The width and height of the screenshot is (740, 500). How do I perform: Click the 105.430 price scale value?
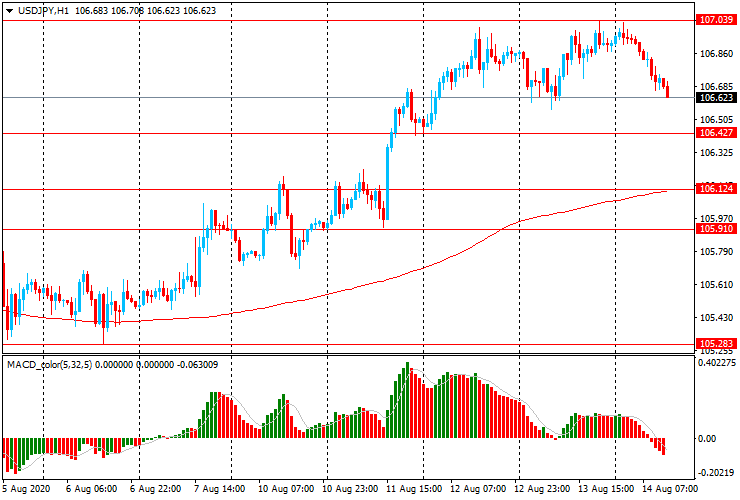[716, 318]
